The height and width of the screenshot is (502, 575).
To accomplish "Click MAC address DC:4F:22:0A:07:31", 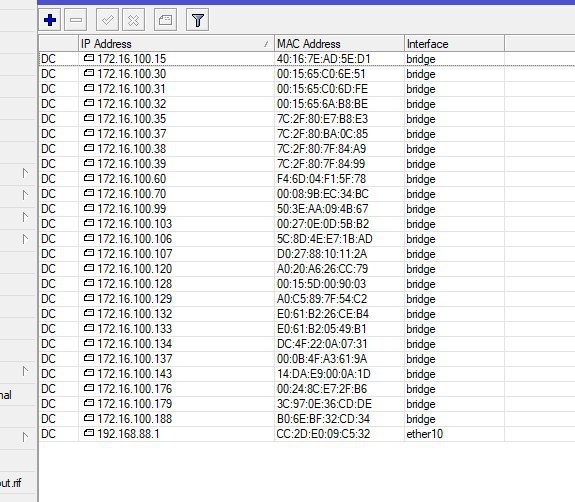I will pyautogui.click(x=322, y=344).
